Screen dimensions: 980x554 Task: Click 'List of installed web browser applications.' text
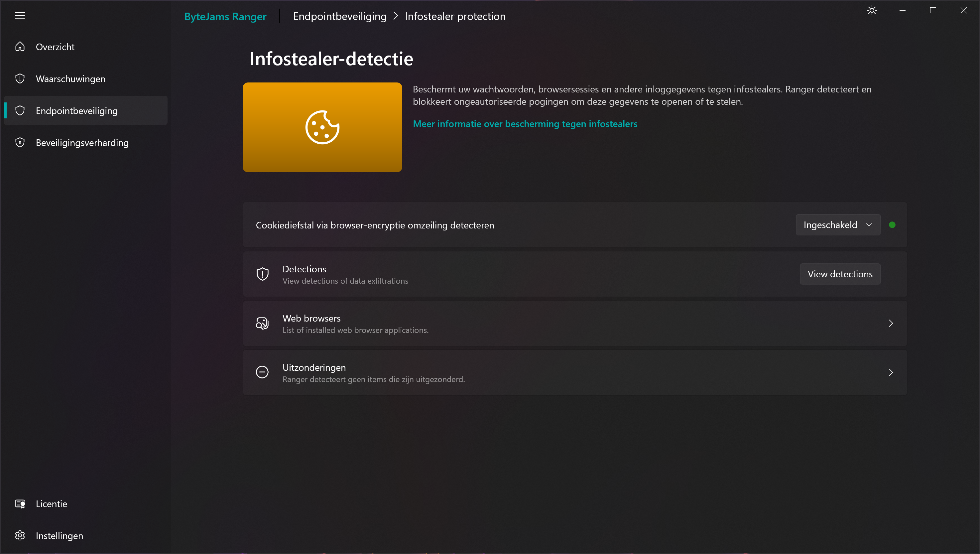pyautogui.click(x=355, y=330)
